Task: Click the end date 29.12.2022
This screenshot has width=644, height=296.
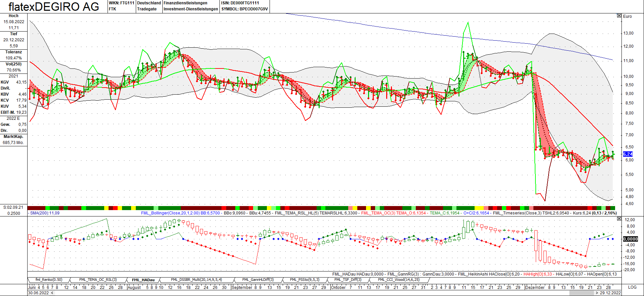Action: [610, 293]
